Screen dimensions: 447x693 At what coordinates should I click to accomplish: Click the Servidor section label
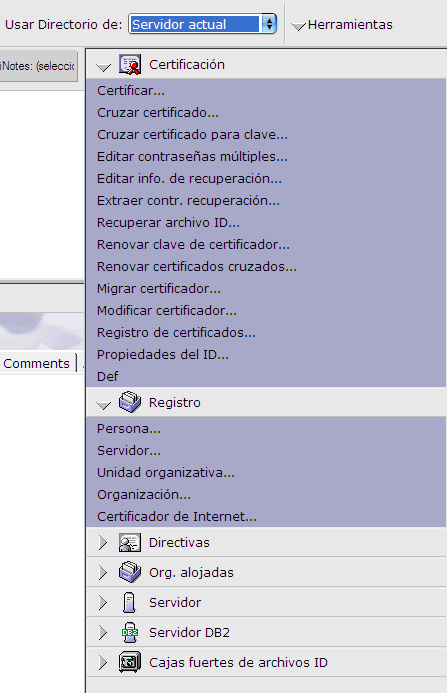(x=175, y=602)
